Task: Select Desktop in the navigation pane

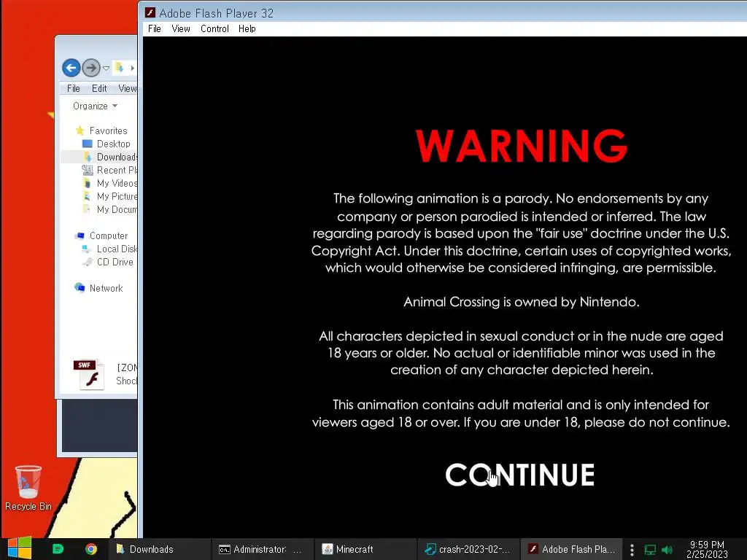Action: pyautogui.click(x=113, y=144)
